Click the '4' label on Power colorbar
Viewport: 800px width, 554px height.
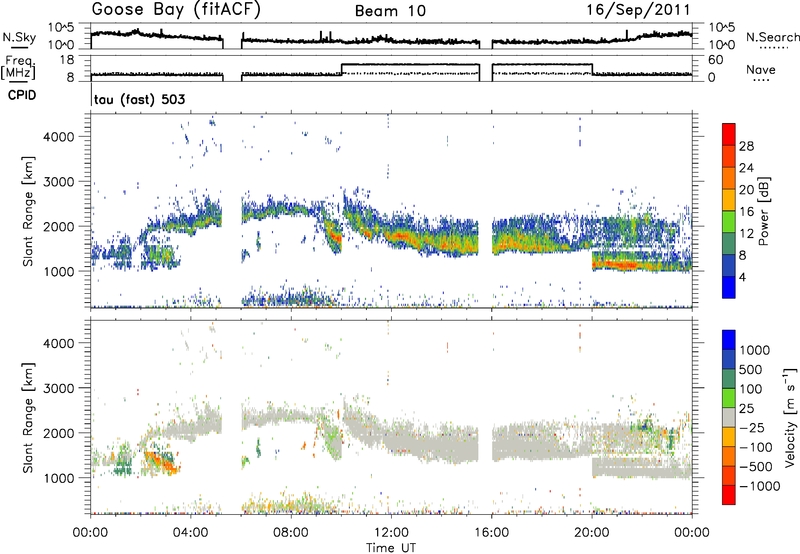click(x=743, y=278)
